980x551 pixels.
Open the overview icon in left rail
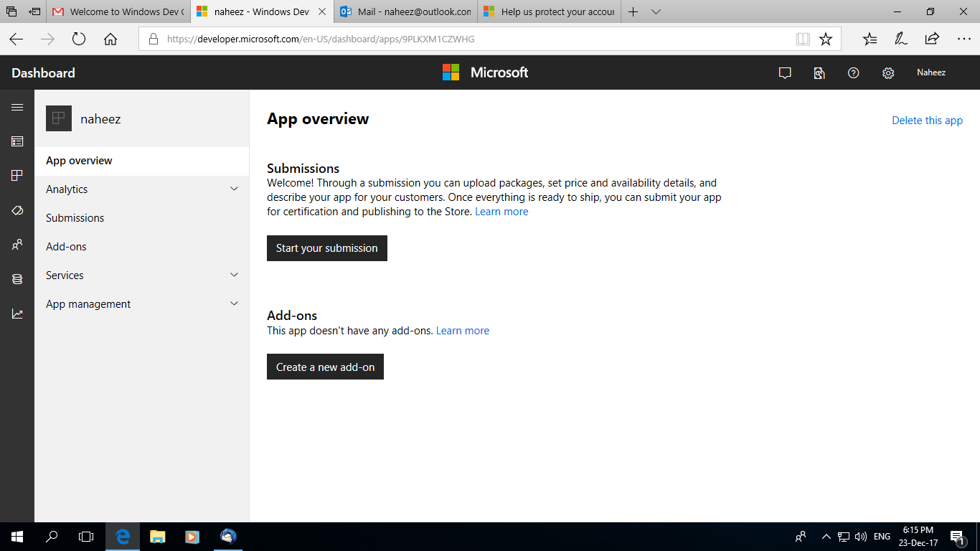pyautogui.click(x=17, y=141)
